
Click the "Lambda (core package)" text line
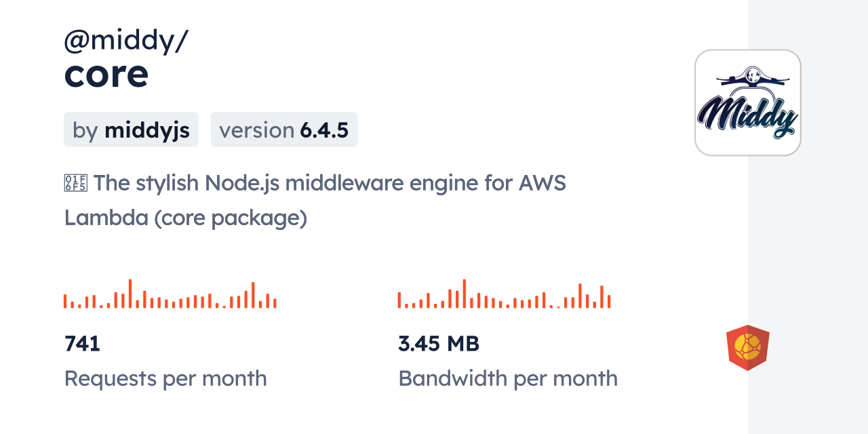(186, 218)
